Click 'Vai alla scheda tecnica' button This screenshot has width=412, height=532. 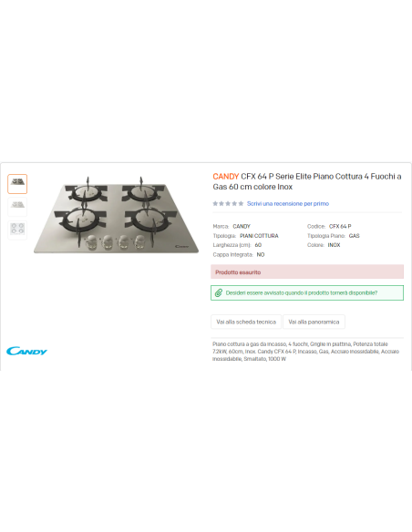246,322
